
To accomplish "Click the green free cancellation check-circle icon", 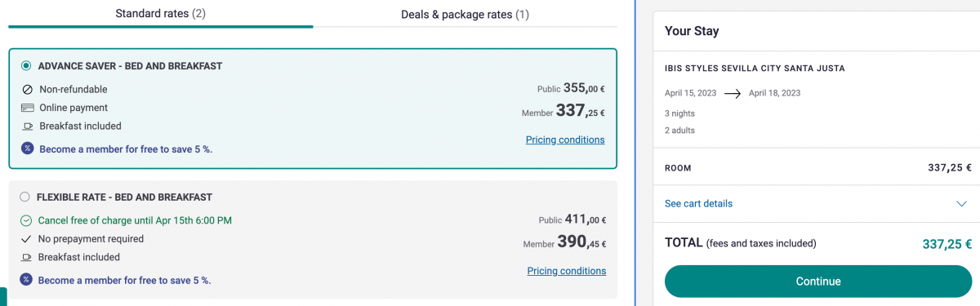I will click(26, 220).
